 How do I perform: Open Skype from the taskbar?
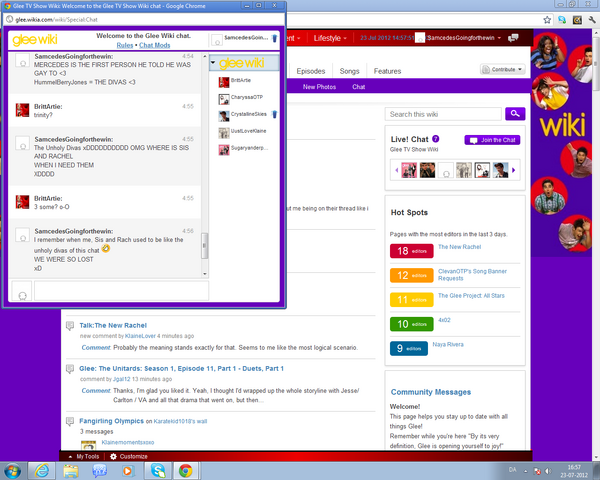(x=158, y=470)
